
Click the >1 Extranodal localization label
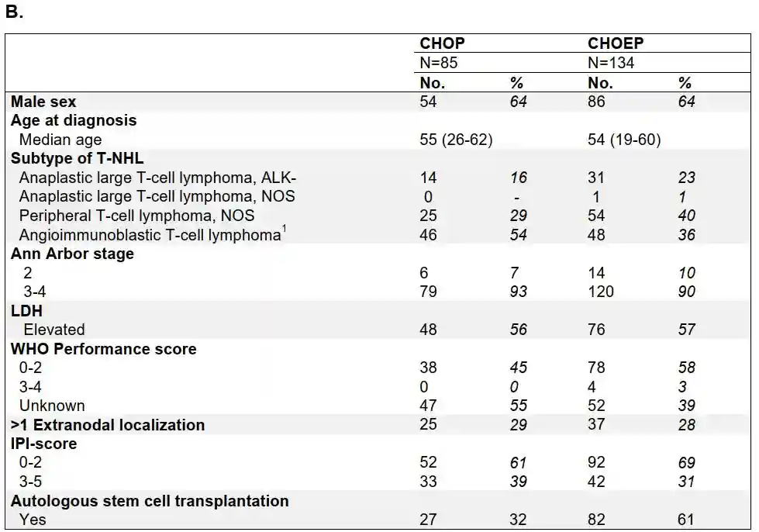(108, 425)
